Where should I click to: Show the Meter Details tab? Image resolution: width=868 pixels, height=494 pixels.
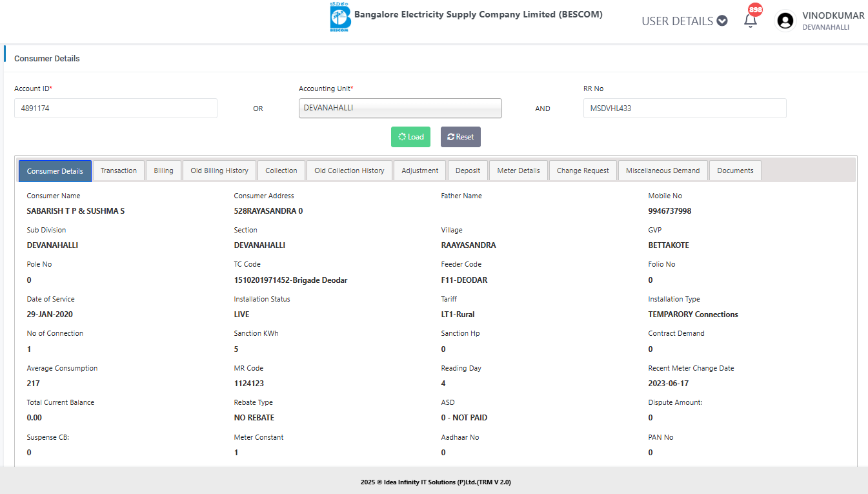[x=518, y=170]
